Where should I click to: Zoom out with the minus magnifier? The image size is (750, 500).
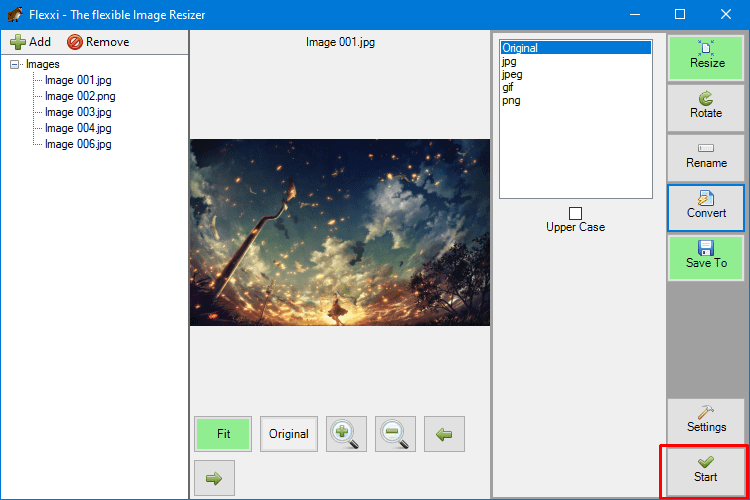click(395, 434)
